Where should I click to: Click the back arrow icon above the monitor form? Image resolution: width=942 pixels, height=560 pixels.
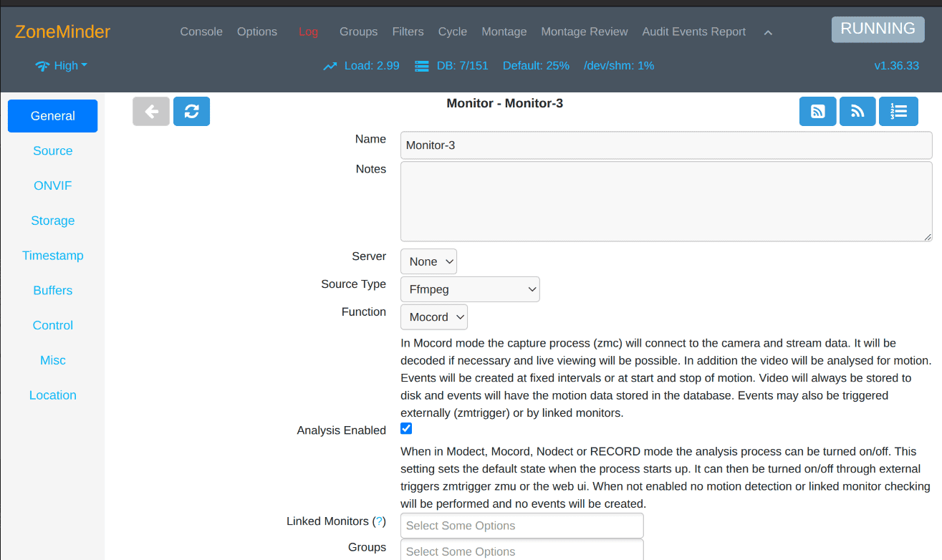point(150,111)
